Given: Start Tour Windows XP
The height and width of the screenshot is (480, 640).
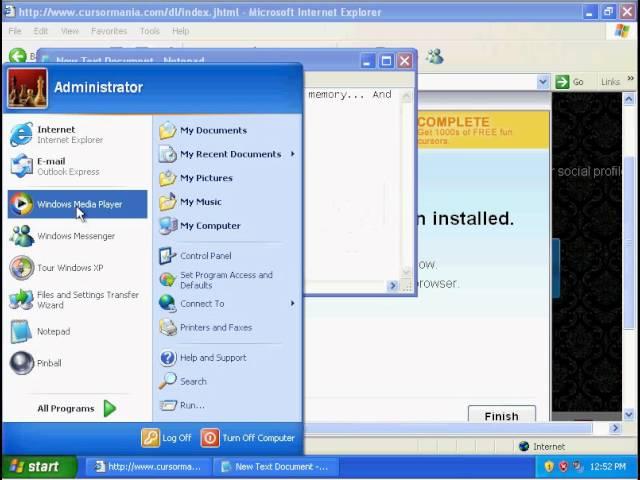Looking at the screenshot, I should click(78, 268).
